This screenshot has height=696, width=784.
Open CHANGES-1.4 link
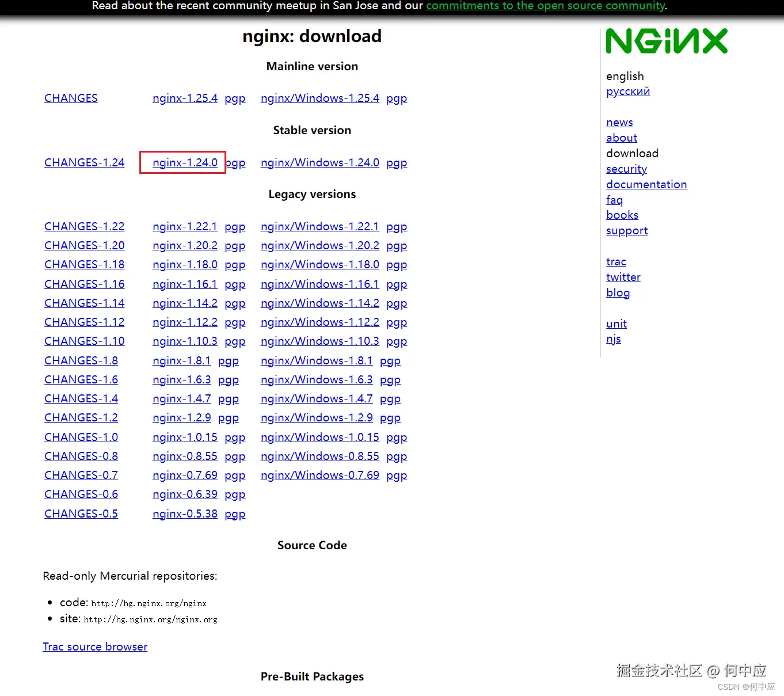tap(81, 399)
